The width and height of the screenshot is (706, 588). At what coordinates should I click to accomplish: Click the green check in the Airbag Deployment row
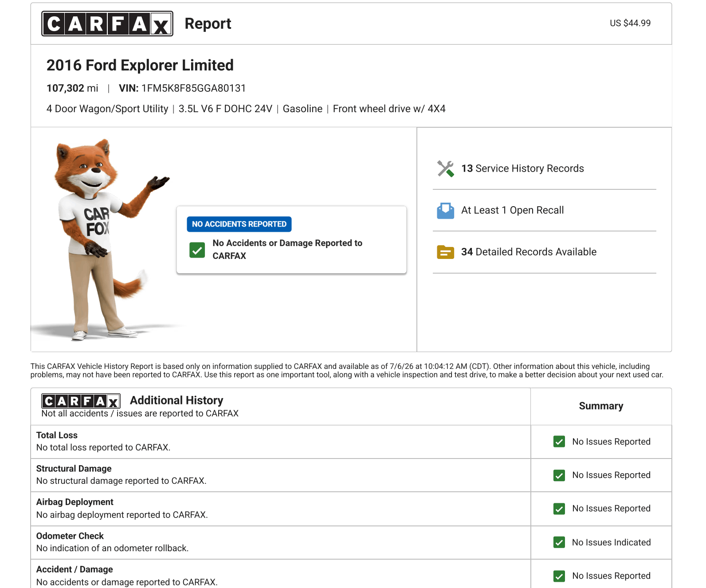[x=559, y=509]
